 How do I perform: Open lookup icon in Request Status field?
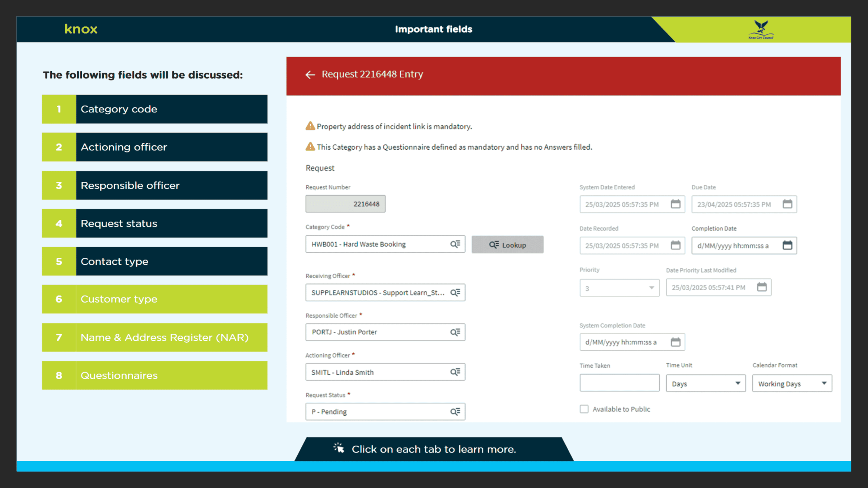(x=455, y=412)
